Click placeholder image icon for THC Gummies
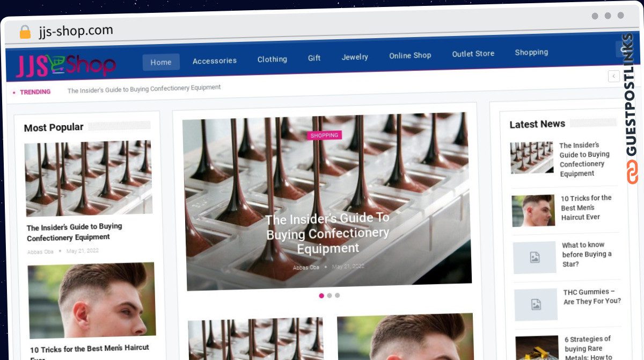The width and height of the screenshot is (644, 360). pos(536,305)
